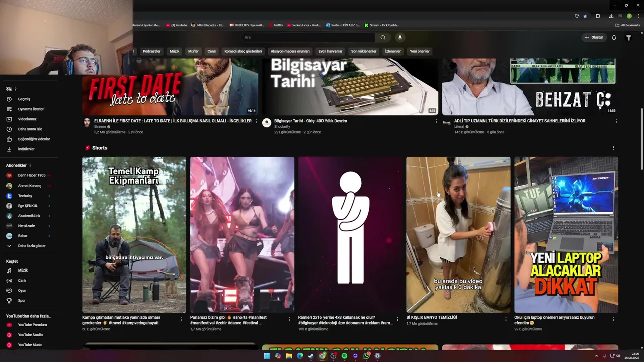The width and height of the screenshot is (644, 362).
Task: Open the account avatar menu
Action: coord(628,37)
